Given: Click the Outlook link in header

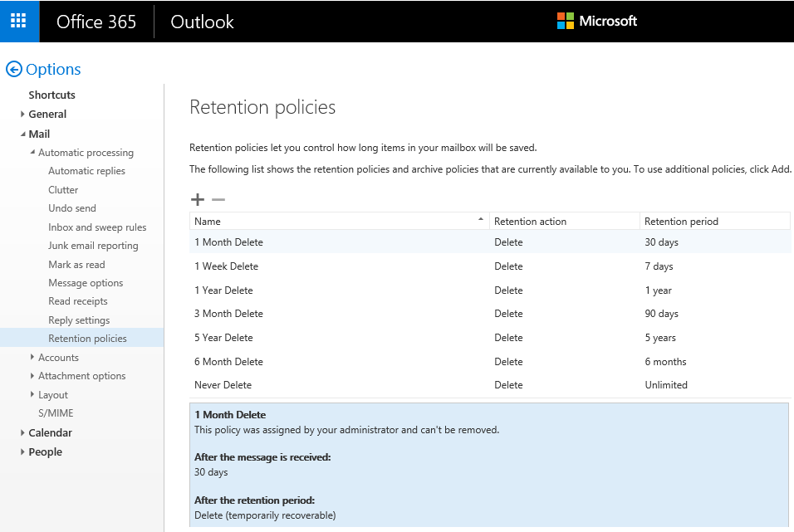Looking at the screenshot, I should (x=202, y=22).
